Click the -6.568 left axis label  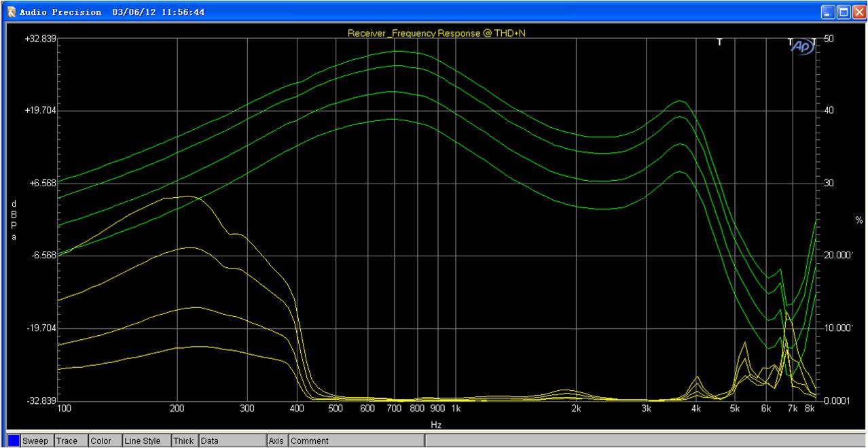[x=43, y=255]
